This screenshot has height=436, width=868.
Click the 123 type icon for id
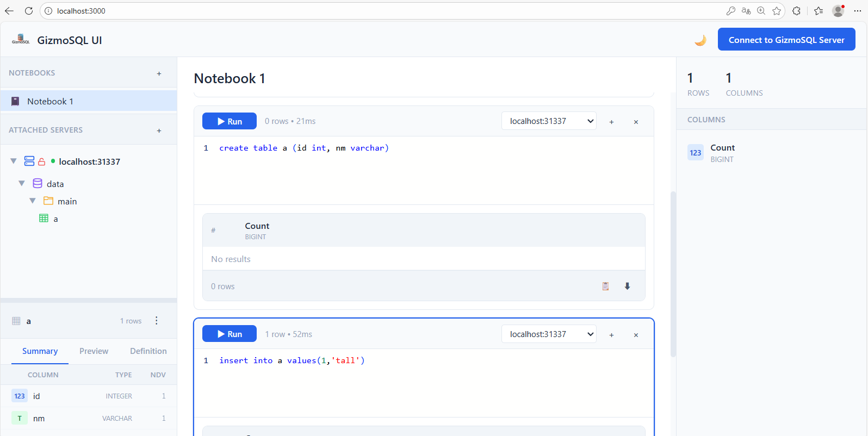click(x=20, y=396)
